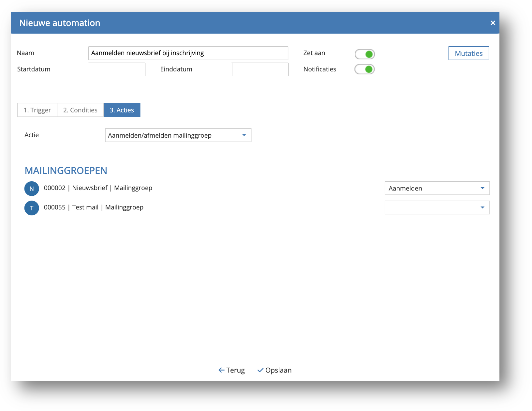Click the T avatar for Test mail
Viewport: 532px width, 411px height.
point(32,208)
